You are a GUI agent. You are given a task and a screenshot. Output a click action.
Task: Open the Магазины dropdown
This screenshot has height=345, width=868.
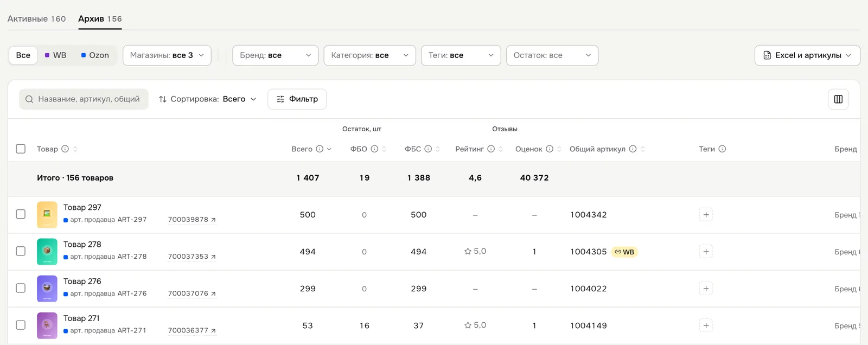[167, 55]
